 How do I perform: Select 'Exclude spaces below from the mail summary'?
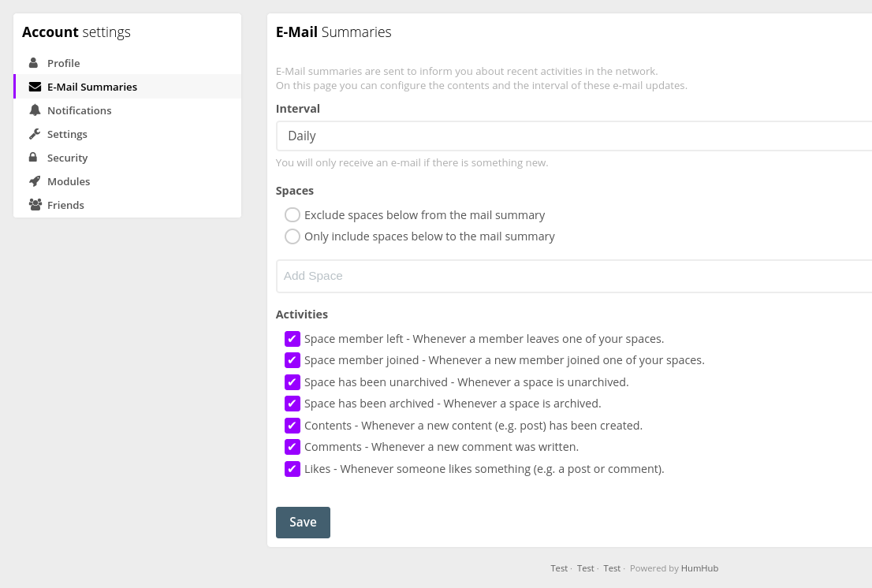[x=293, y=214]
